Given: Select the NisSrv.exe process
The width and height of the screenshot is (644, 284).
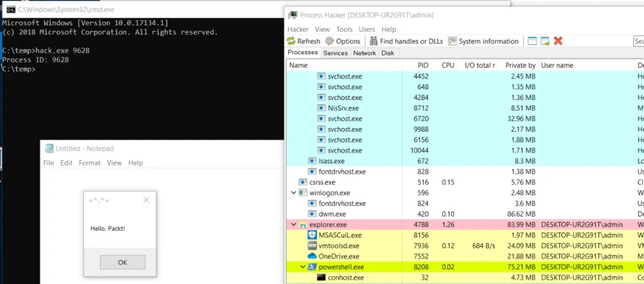Looking at the screenshot, I should pos(465,108).
